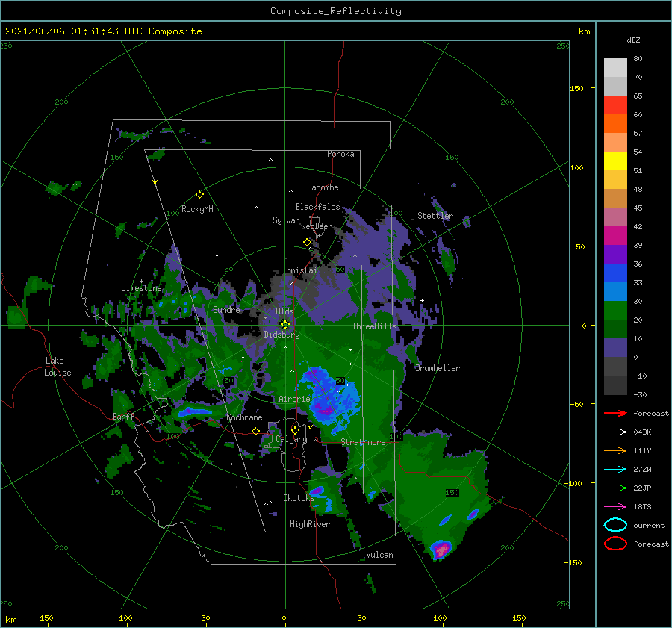Click the green 22JP arrow symbol
Viewport: 672px width, 628px height.
tap(615, 488)
